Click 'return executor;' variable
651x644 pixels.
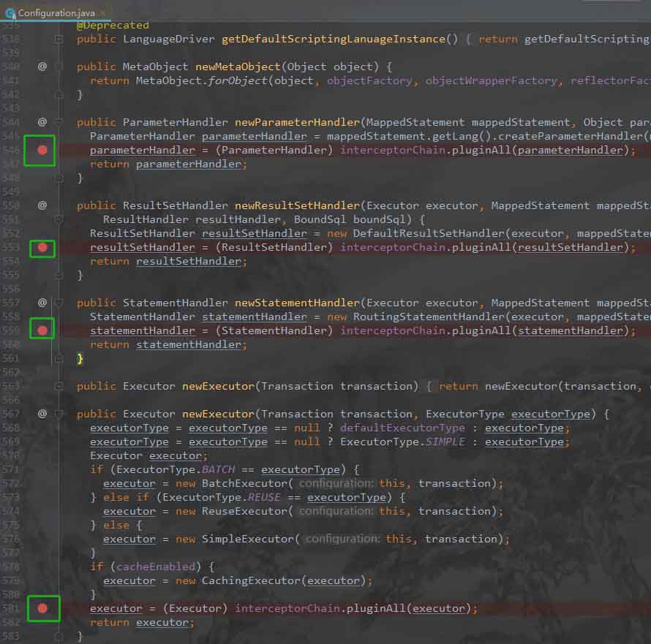[162, 622]
